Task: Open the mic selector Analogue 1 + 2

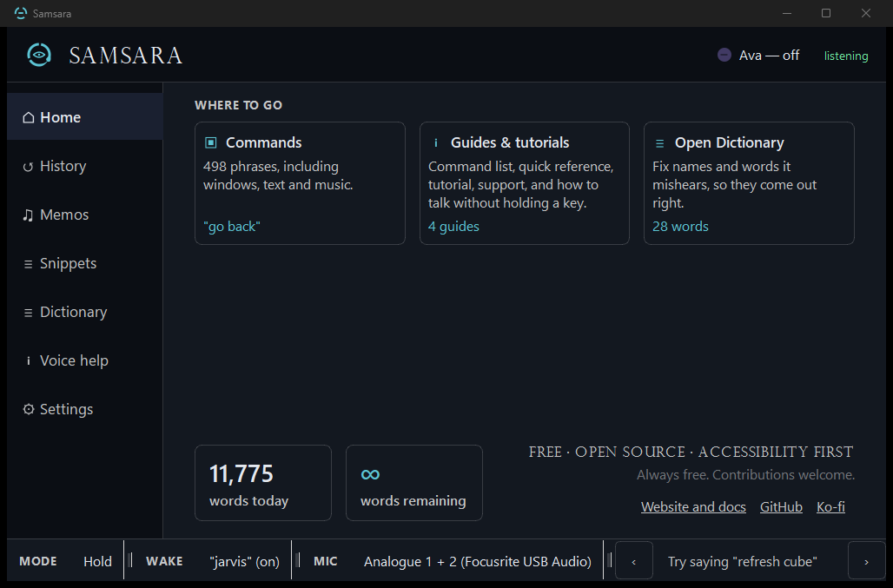Action: coord(477,561)
